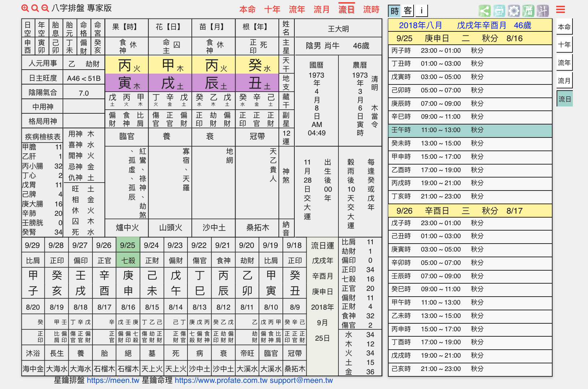This screenshot has width=588, height=389.
Task: Click the 本命 side button
Action: pyautogui.click(x=564, y=27)
